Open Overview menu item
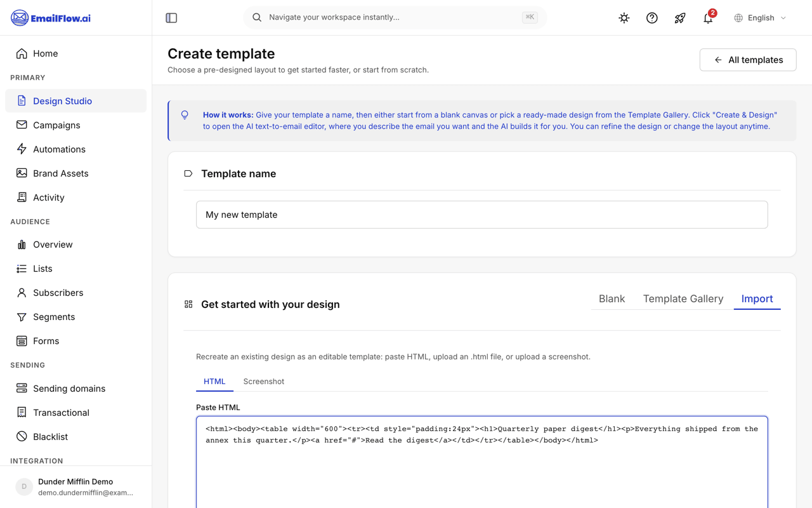Image resolution: width=812 pixels, height=508 pixels. pyautogui.click(x=75, y=244)
